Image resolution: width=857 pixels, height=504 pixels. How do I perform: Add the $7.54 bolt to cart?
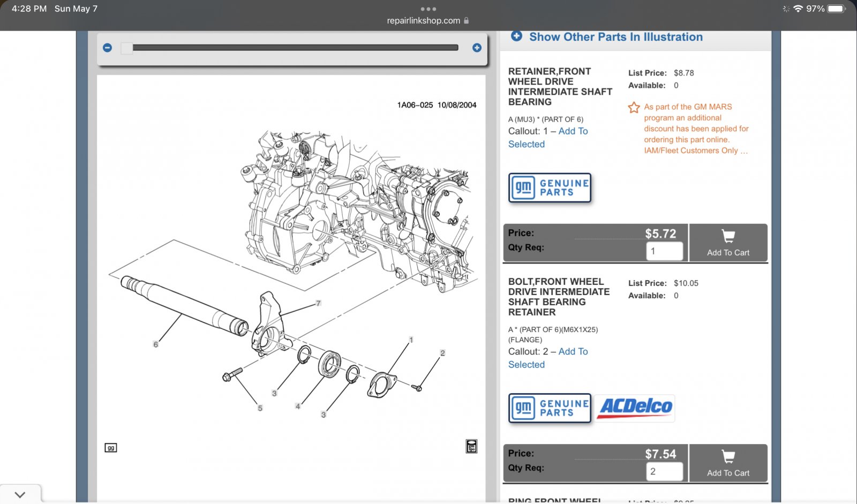[x=728, y=463]
